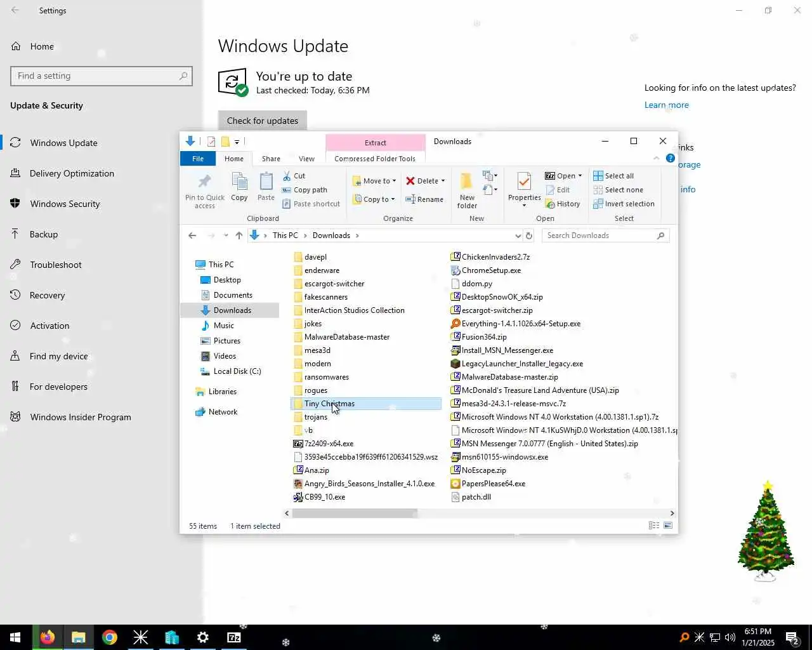Select the patch.dll file

[x=476, y=497]
